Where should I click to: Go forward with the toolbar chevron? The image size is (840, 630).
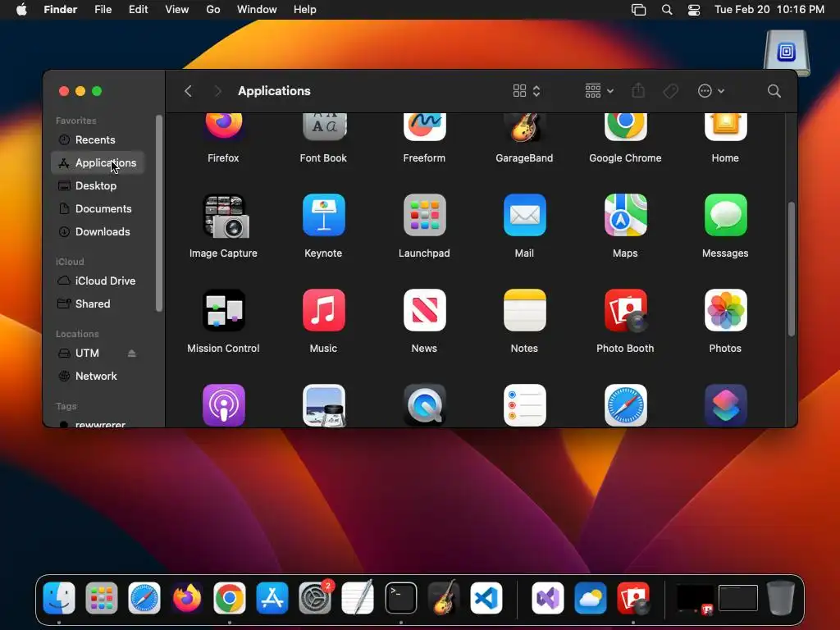point(217,91)
